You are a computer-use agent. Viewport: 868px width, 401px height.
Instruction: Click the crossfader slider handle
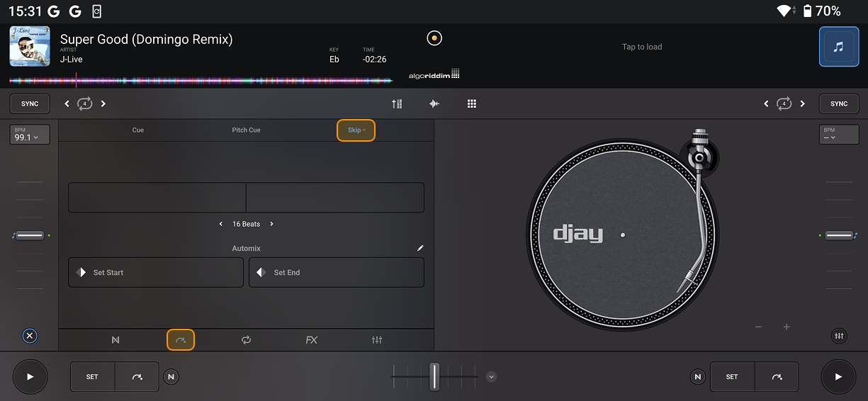click(x=434, y=377)
